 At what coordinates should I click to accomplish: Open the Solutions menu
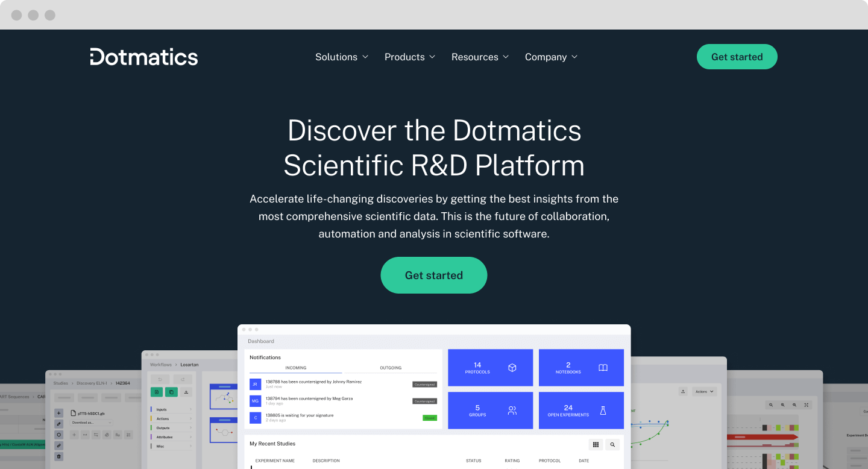pos(342,57)
